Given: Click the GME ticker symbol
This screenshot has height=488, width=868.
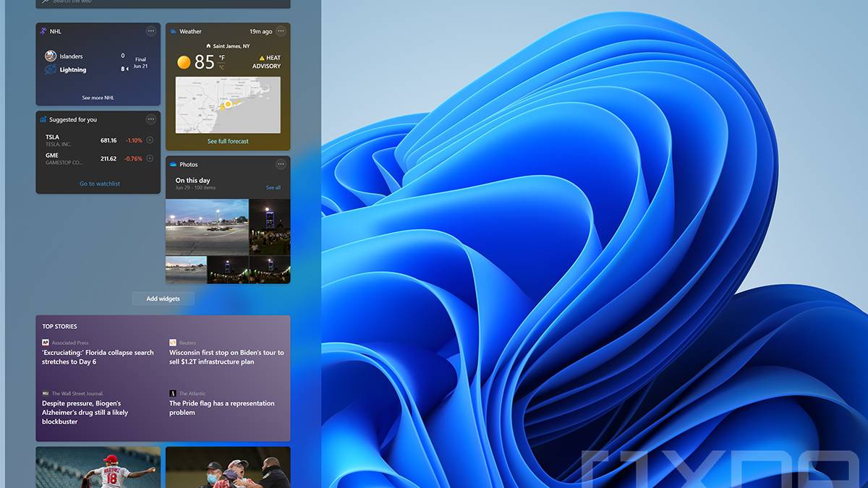Looking at the screenshot, I should click(x=51, y=155).
